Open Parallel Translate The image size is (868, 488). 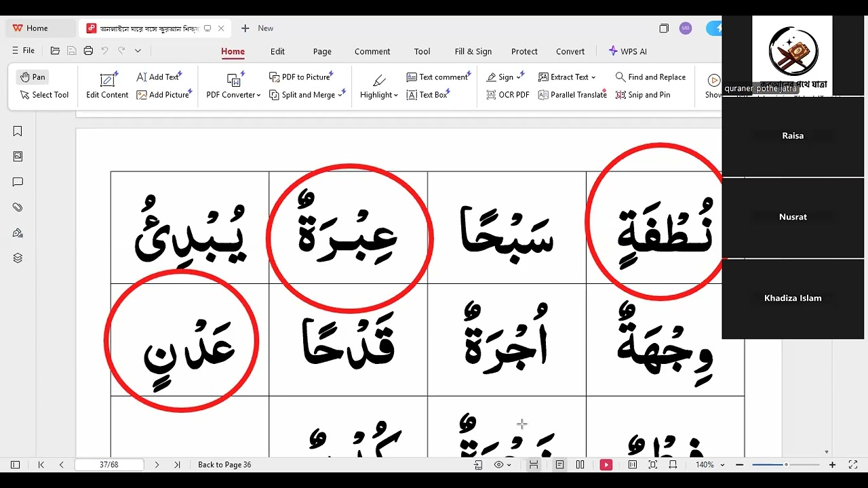(572, 95)
